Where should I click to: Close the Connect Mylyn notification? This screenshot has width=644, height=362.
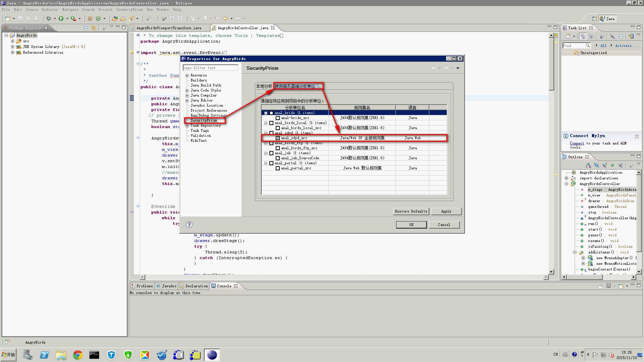pyautogui.click(x=637, y=136)
